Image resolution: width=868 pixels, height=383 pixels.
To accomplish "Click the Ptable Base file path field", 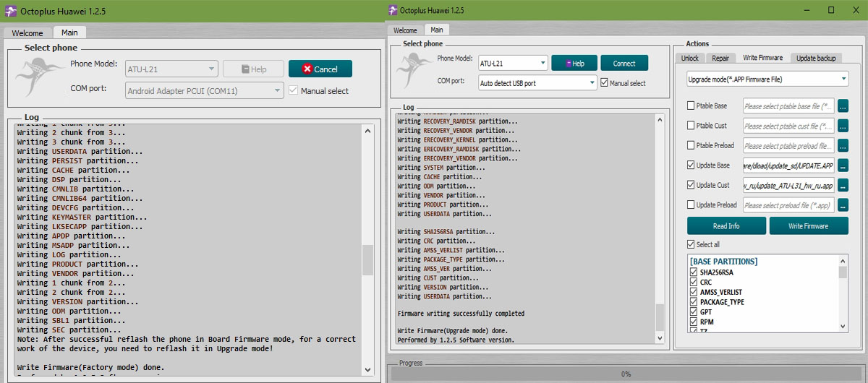I will pyautogui.click(x=788, y=106).
